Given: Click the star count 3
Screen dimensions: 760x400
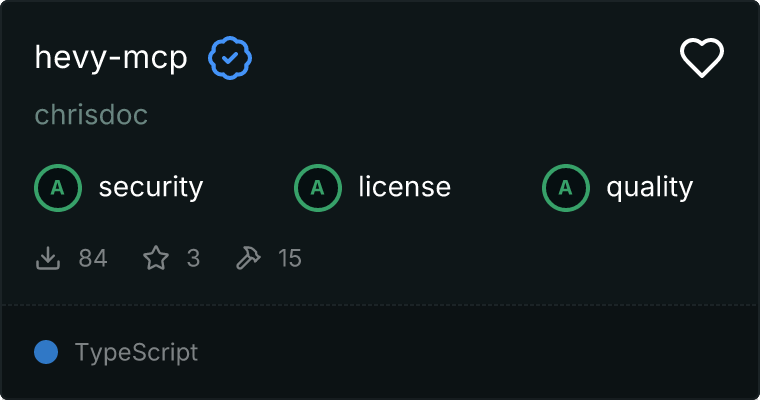Looking at the screenshot, I should coord(193,259).
